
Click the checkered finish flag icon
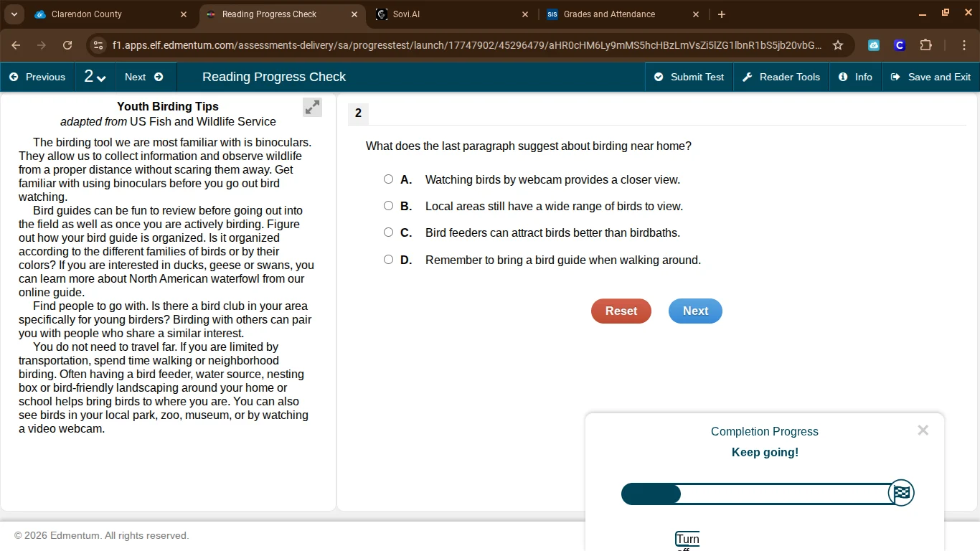(x=901, y=493)
